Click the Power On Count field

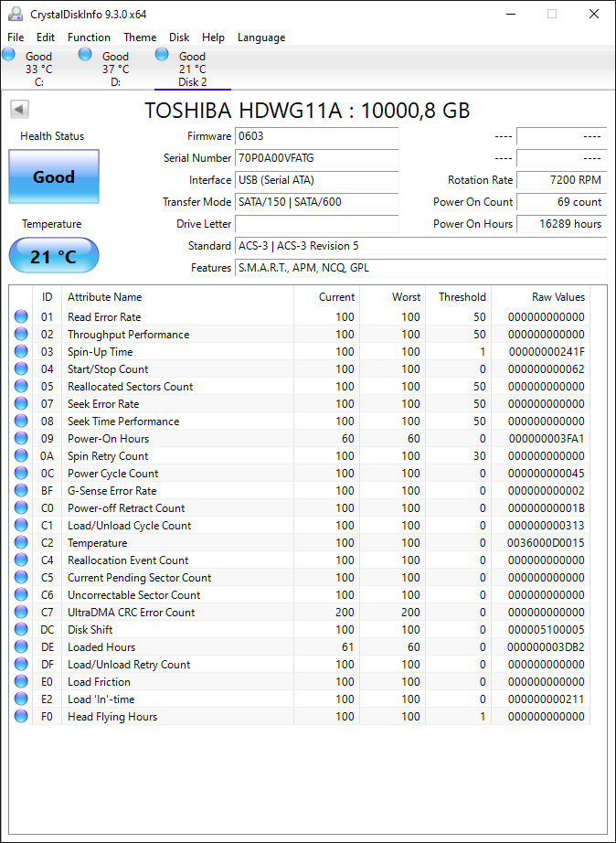click(x=562, y=202)
